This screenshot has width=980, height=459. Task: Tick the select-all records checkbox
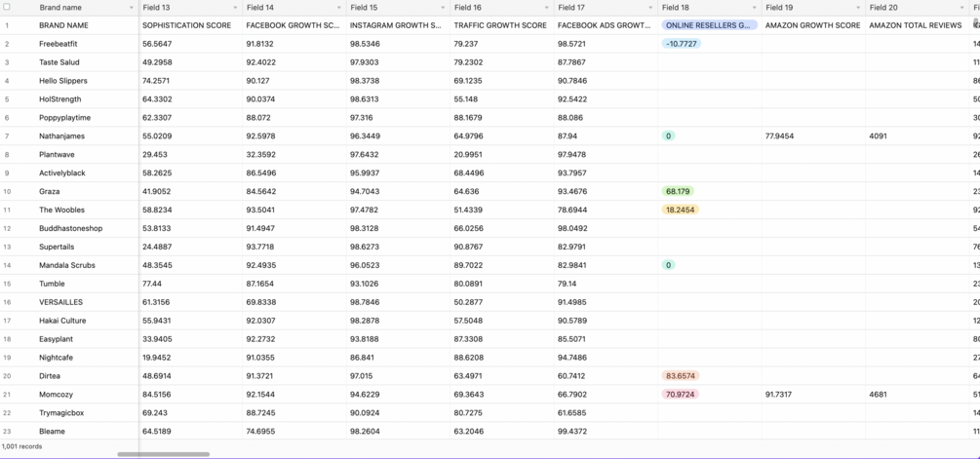(7, 7)
